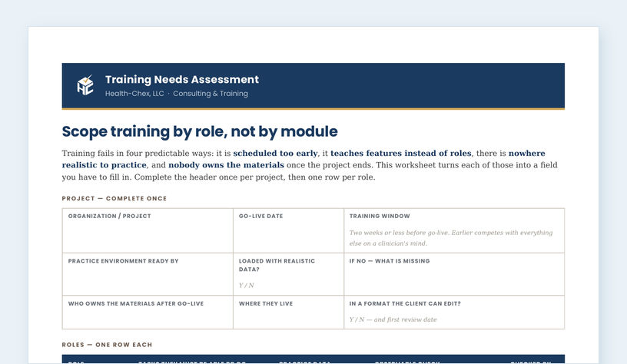
Task: Click the heading 'Scope training by role, not by module'
Action: pos(200,131)
